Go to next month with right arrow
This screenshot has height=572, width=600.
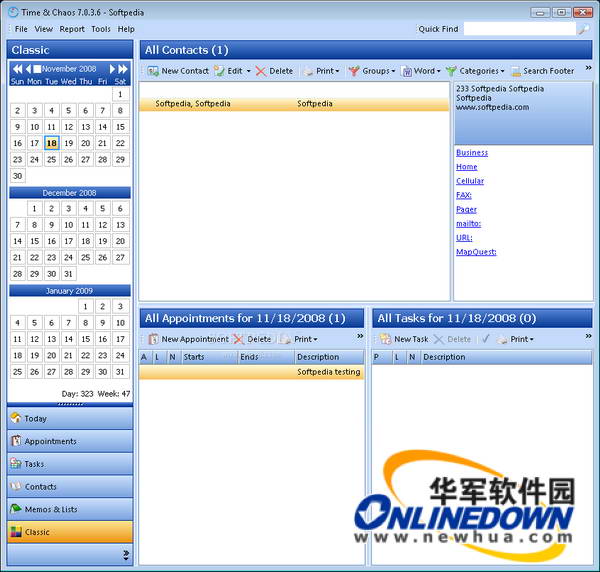pyautogui.click(x=112, y=69)
